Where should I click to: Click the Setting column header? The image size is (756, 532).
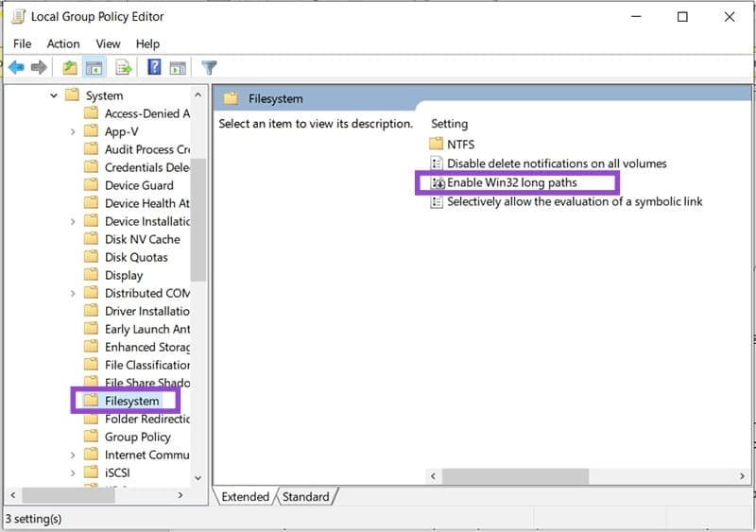point(450,124)
